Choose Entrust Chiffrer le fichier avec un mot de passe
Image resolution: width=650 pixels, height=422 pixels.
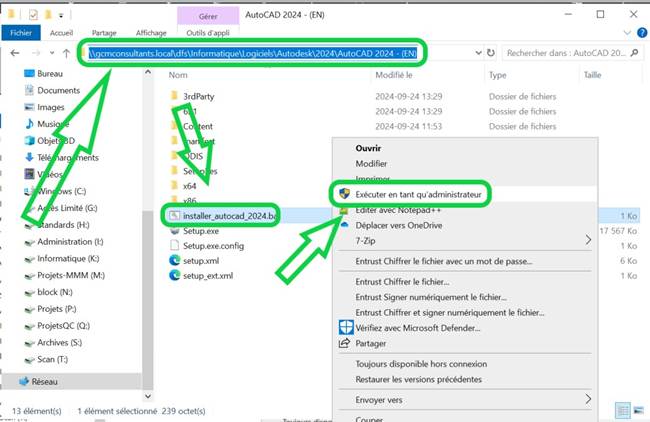[x=444, y=262]
